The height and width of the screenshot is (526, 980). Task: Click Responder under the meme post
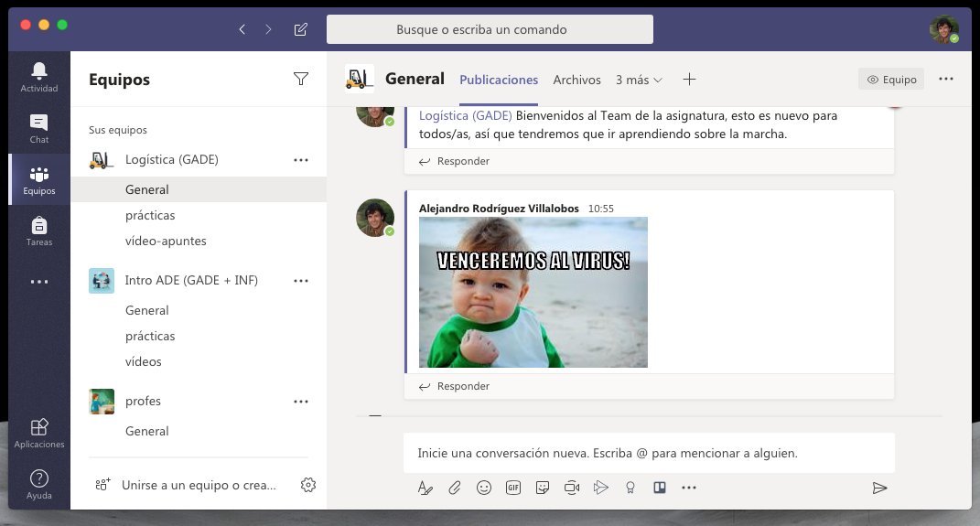point(455,386)
